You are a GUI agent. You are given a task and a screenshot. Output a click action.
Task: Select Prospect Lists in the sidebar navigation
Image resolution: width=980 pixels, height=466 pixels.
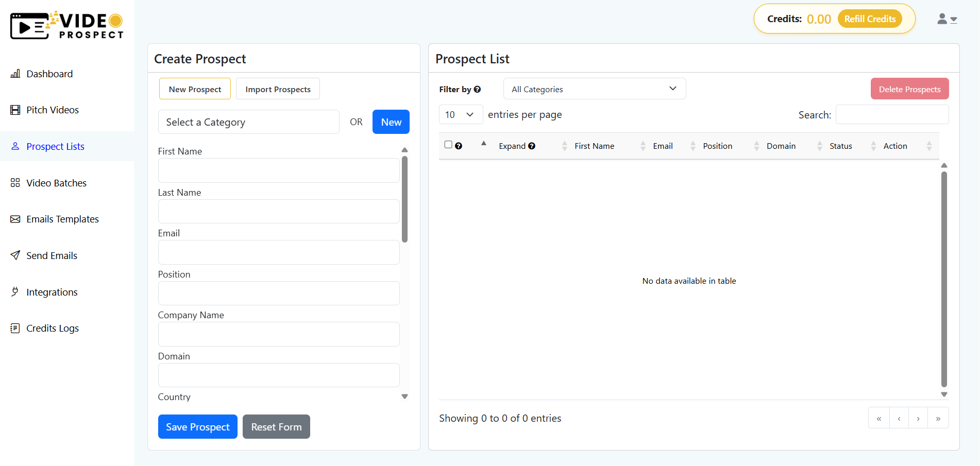click(55, 146)
